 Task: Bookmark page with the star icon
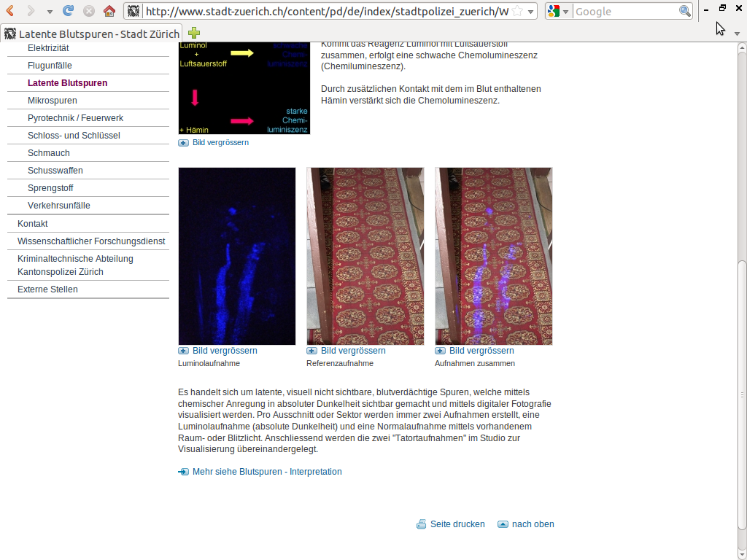point(518,12)
